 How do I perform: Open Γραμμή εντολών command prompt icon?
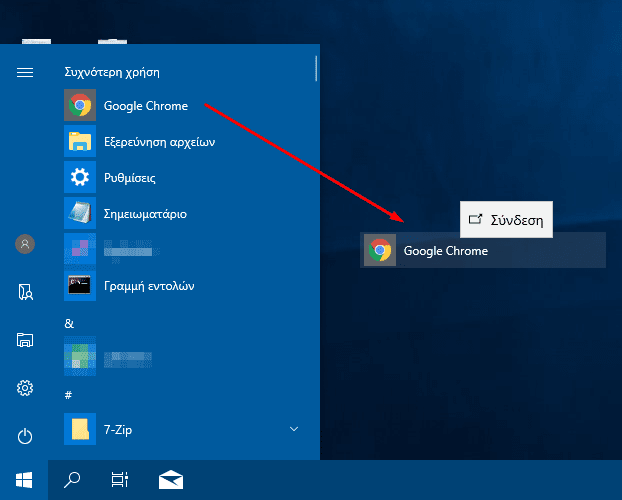click(x=80, y=285)
